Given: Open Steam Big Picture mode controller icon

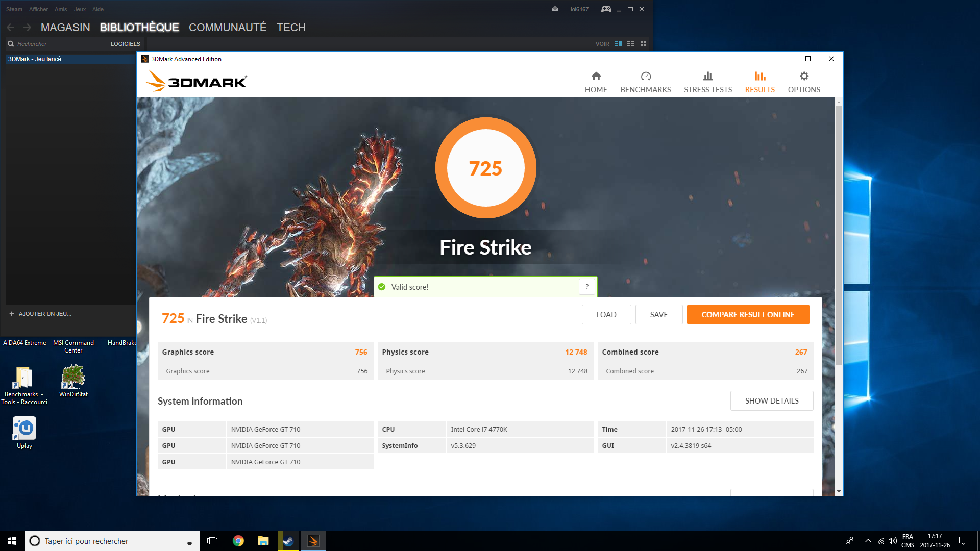Looking at the screenshot, I should pos(606,9).
